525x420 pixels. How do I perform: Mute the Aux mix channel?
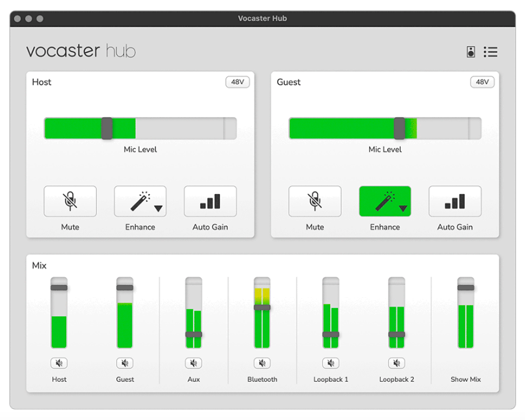tap(193, 363)
